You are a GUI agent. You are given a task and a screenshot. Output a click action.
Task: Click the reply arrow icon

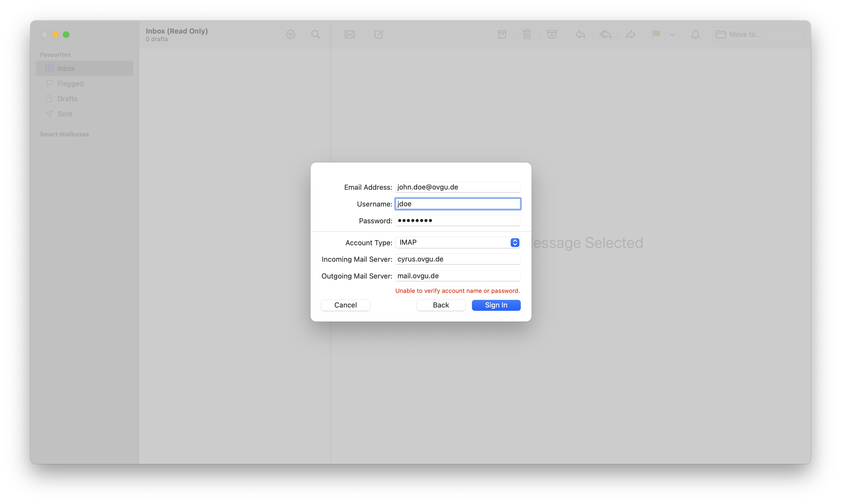click(x=580, y=34)
